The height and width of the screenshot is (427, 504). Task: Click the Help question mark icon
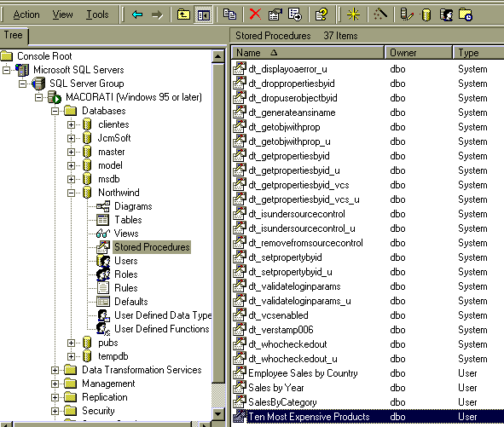pyautogui.click(x=322, y=14)
